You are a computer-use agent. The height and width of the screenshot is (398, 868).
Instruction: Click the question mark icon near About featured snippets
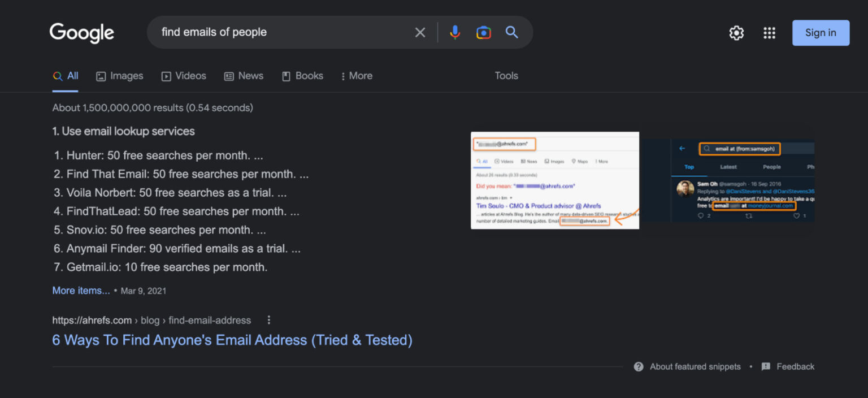pos(638,366)
